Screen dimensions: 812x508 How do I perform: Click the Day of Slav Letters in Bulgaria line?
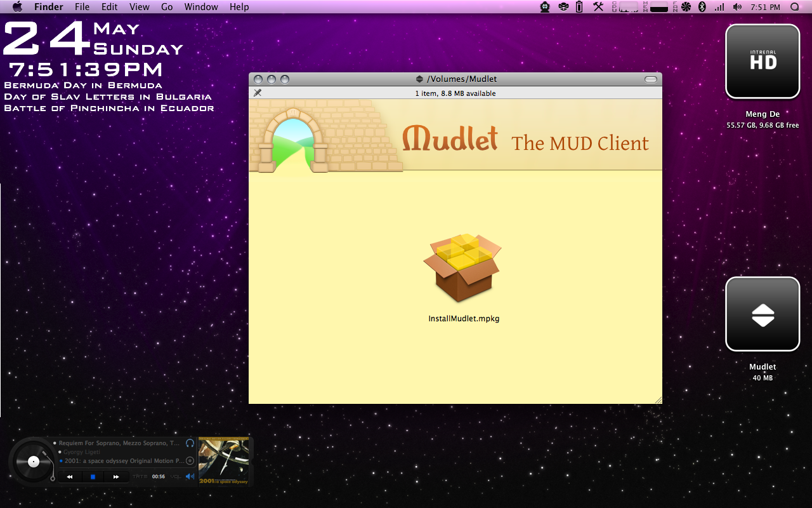(x=108, y=97)
